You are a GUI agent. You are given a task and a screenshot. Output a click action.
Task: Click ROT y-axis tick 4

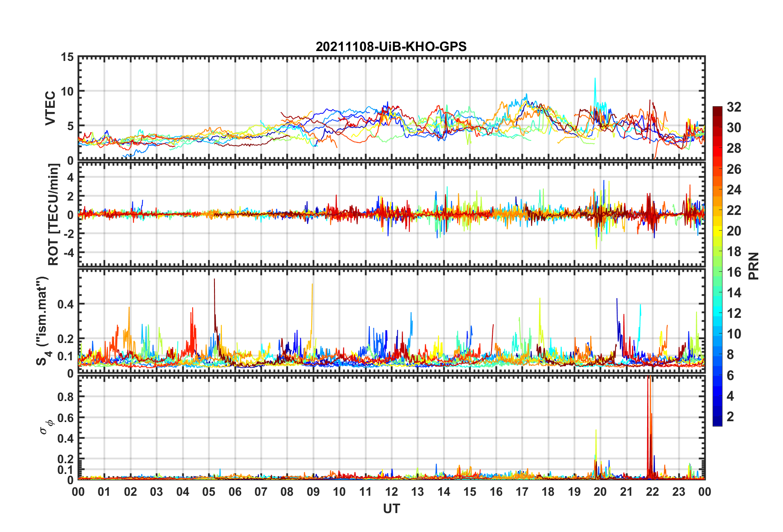[x=71, y=177]
